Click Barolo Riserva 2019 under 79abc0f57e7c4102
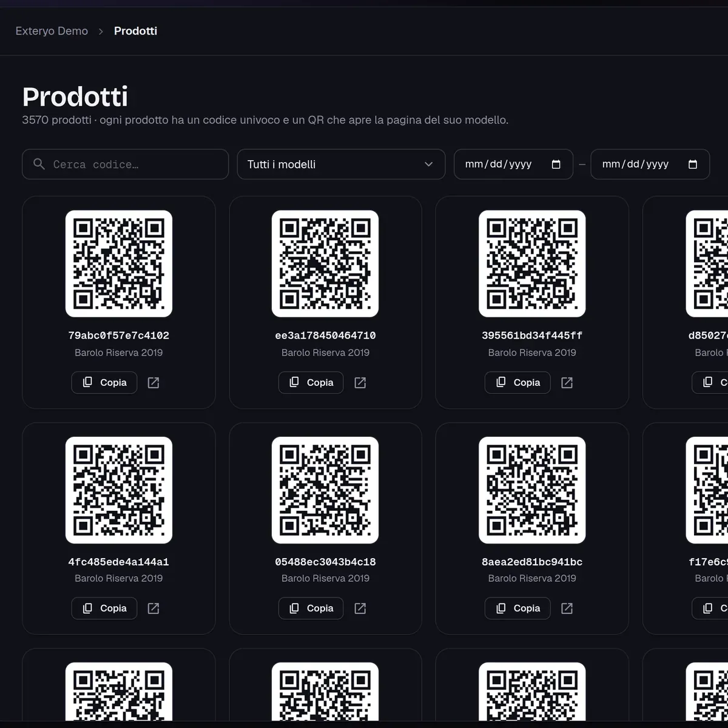This screenshot has width=728, height=728. click(119, 352)
